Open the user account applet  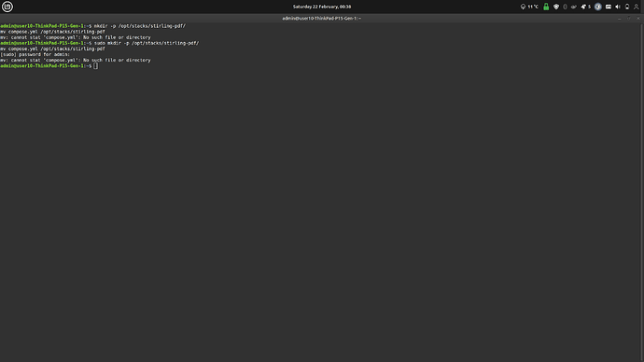[637, 7]
